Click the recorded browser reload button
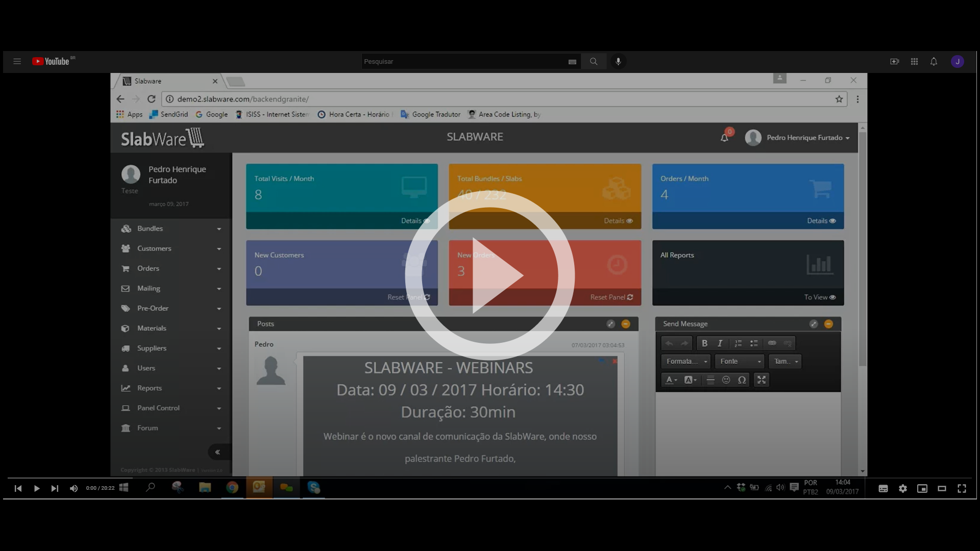 click(x=151, y=99)
